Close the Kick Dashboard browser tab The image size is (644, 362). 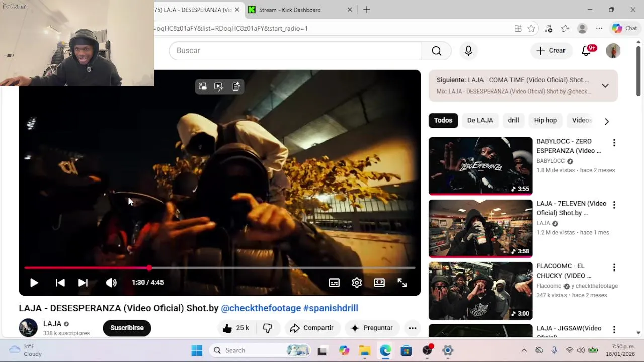(350, 10)
